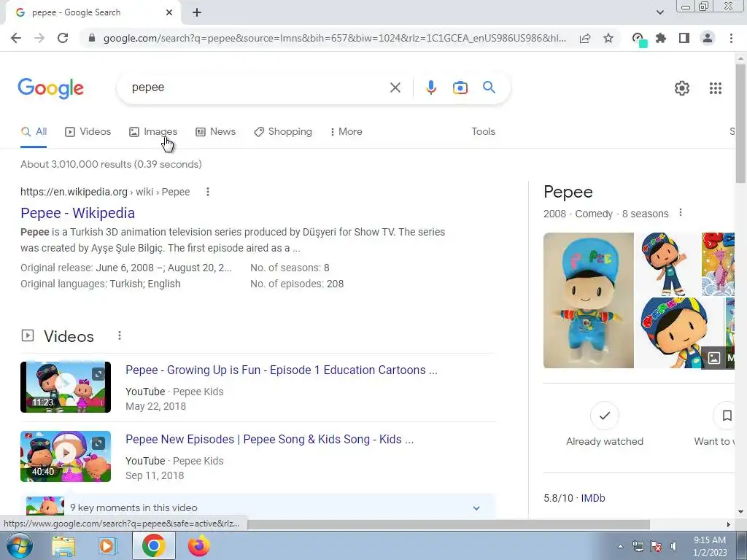Open Pepee New Episodes video link
This screenshot has width=747, height=560.
coord(269,439)
